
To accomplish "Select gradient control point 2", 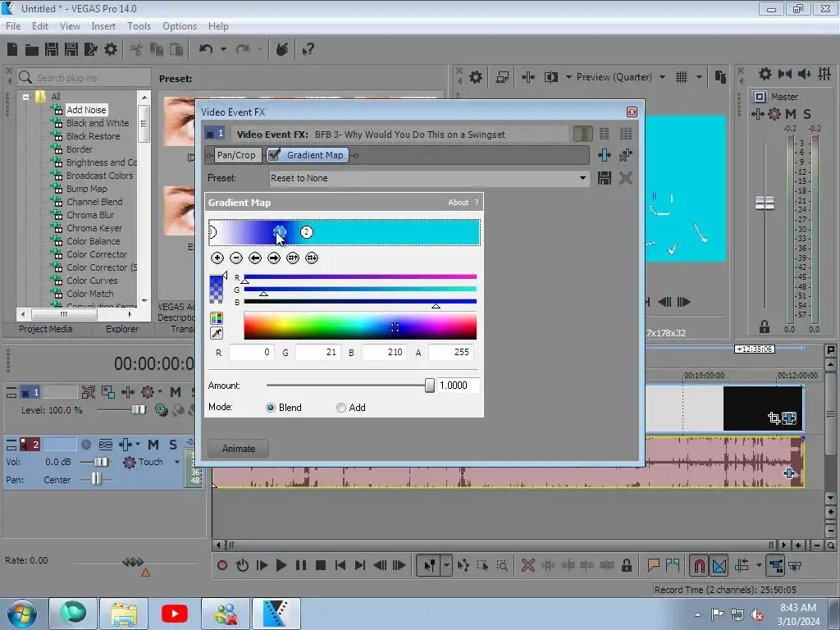I will (x=306, y=232).
